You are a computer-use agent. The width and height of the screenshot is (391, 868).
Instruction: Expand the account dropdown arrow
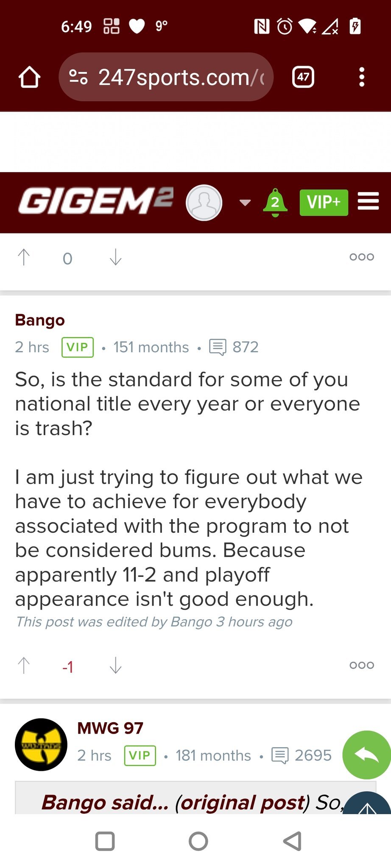pyautogui.click(x=245, y=203)
